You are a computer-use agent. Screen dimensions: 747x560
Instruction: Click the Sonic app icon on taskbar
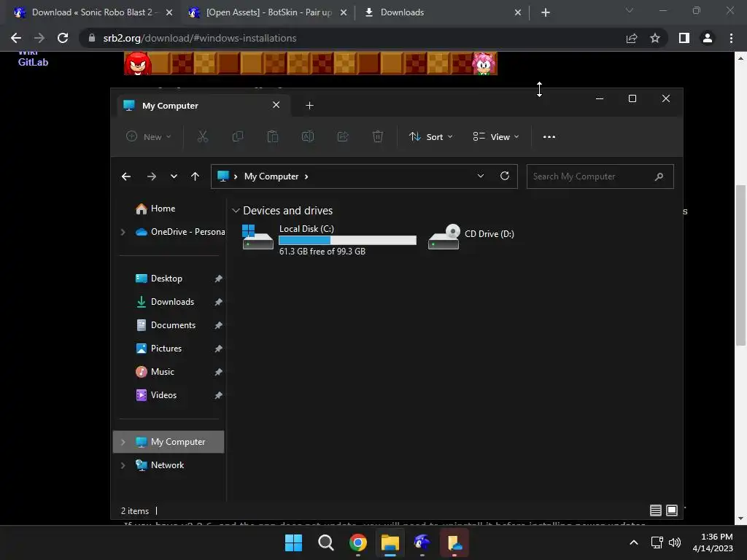422,542
